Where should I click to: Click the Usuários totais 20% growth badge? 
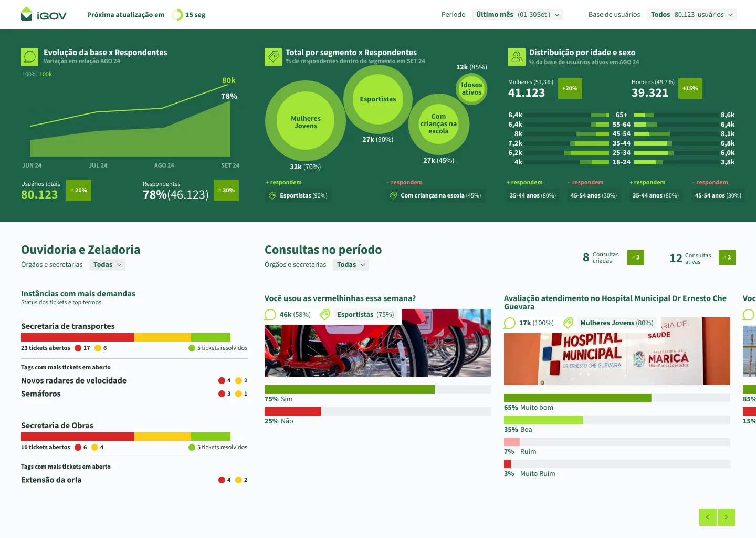tap(79, 190)
